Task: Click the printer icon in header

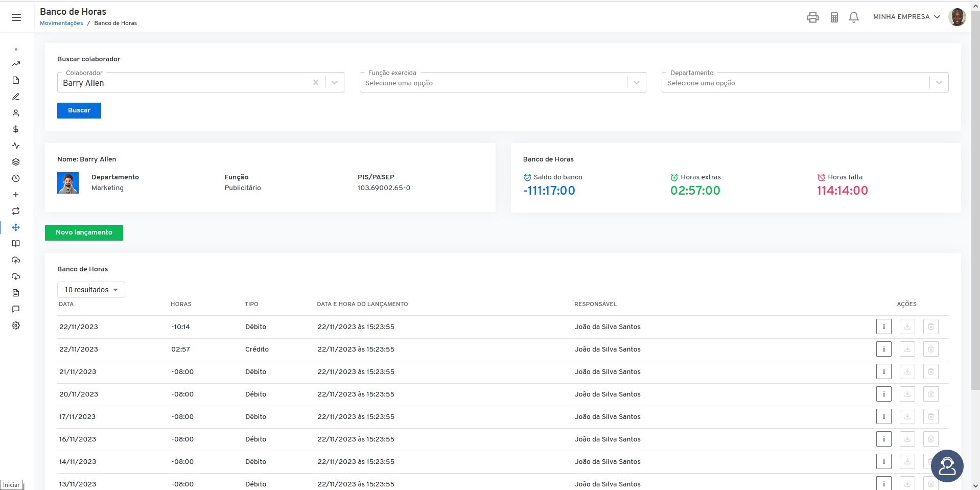Action: point(812,17)
